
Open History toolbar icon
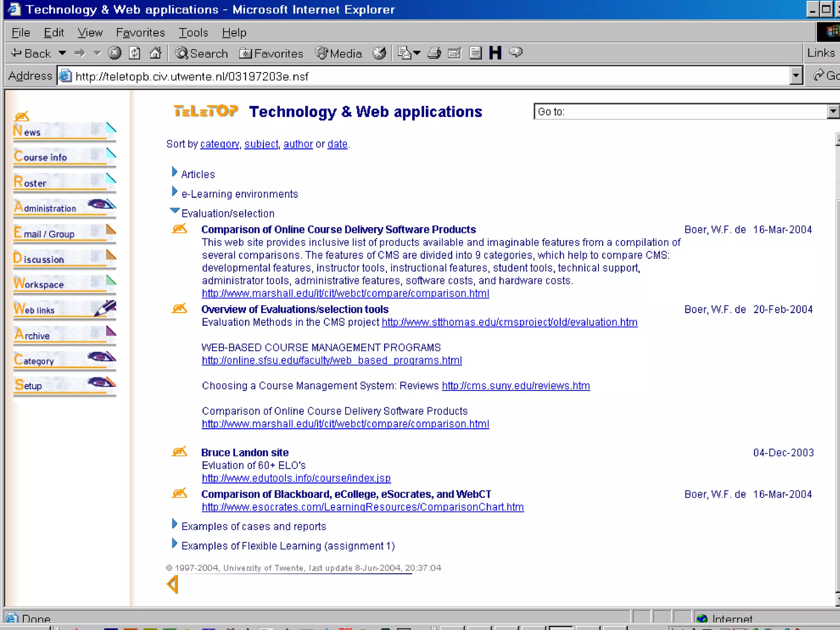click(379, 53)
